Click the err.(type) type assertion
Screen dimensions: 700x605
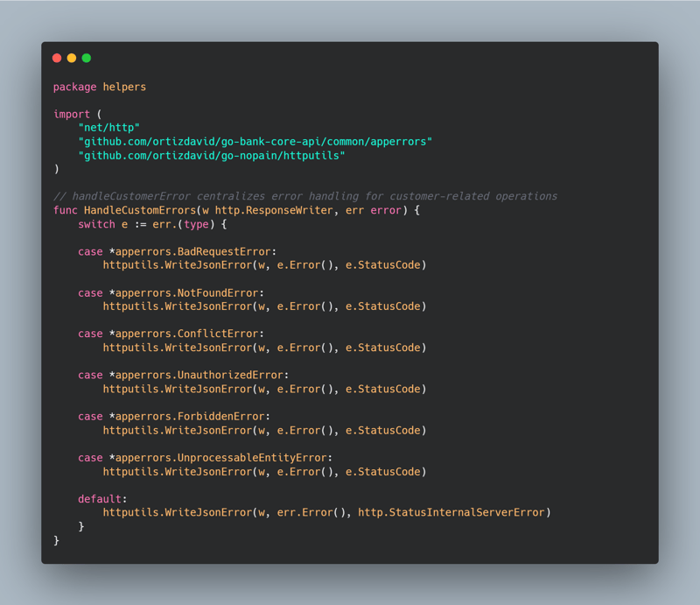coord(184,224)
